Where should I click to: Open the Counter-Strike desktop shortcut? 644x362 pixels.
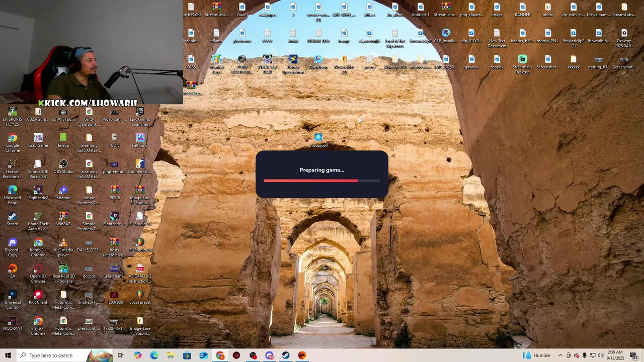point(140,169)
